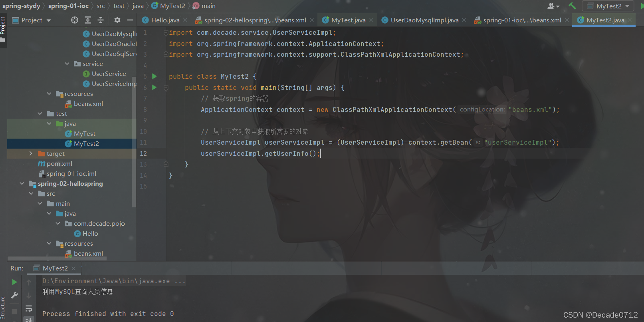Click MyTest2 breadcrumb in navigation bar
Screen dimensions: 644x322
[168, 6]
